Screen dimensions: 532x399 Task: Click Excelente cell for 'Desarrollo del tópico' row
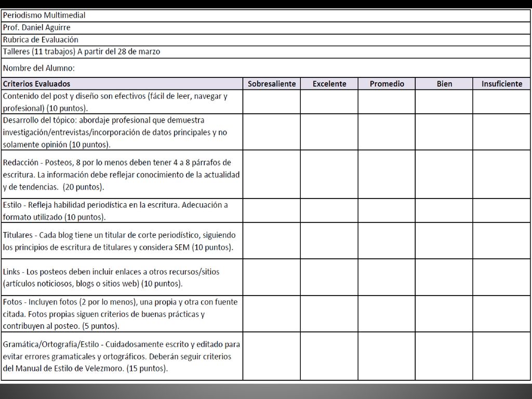click(329, 132)
